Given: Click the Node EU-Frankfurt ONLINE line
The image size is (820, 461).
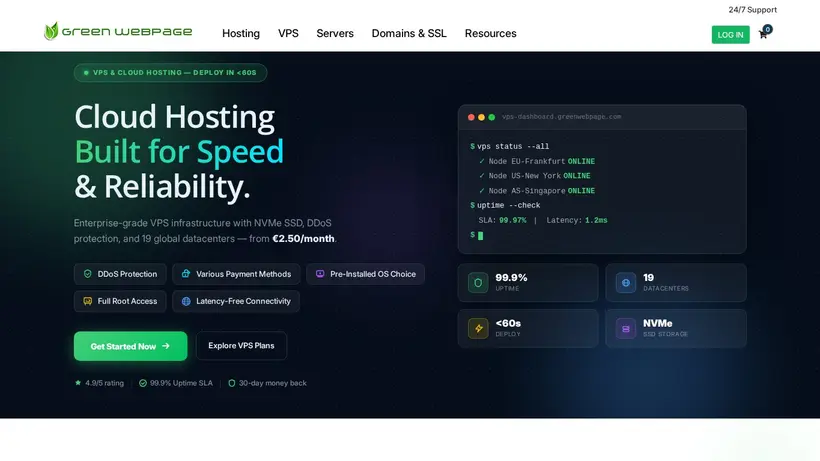Looking at the screenshot, I should click(537, 162).
